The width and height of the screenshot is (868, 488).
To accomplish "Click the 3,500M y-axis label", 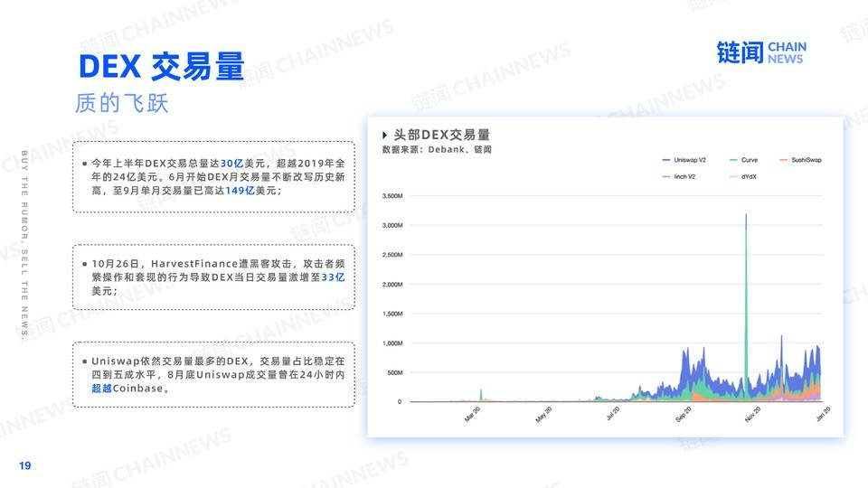I will point(392,196).
